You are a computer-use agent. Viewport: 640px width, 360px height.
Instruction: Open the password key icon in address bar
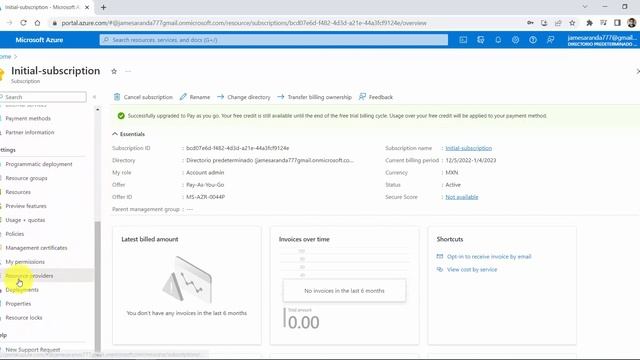pos(530,23)
